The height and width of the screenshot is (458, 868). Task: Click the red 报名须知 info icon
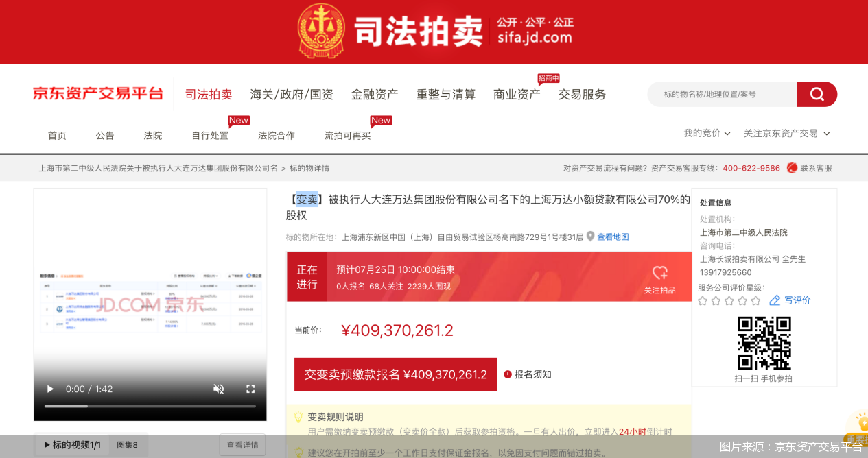click(508, 374)
